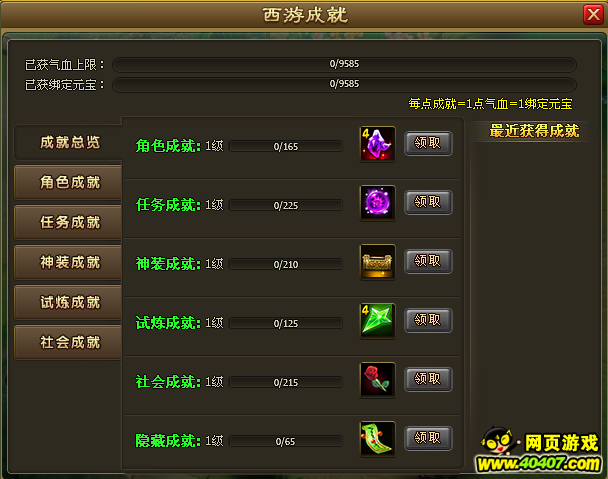Claim the 任务成就 reward with 领取
608x479 pixels.
pos(428,202)
